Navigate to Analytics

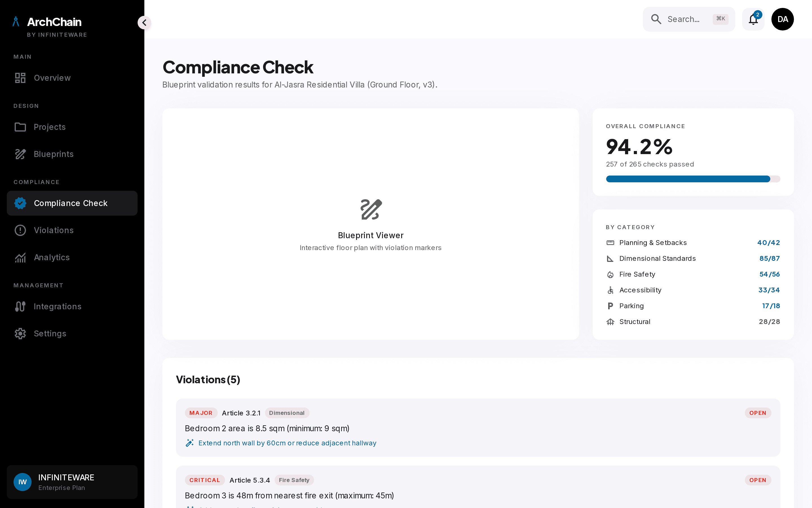72,257
